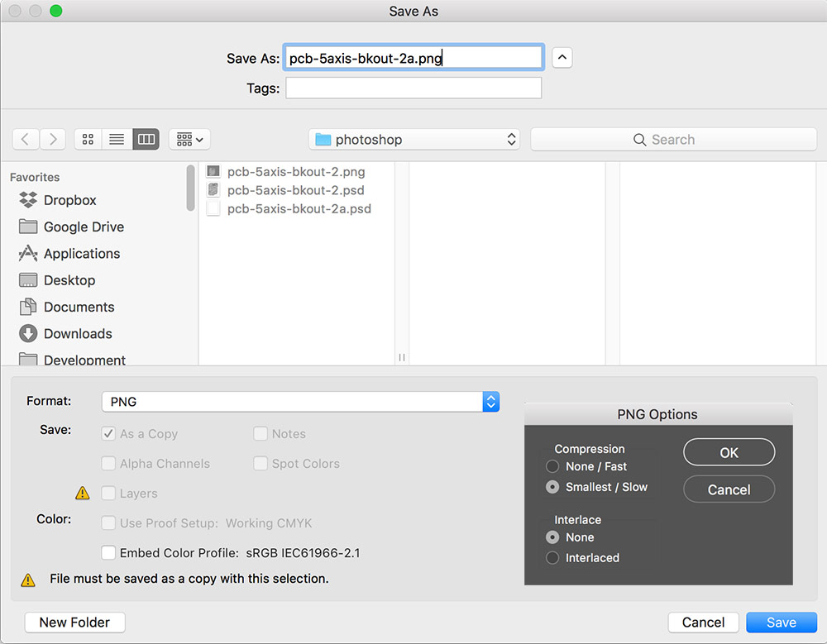This screenshot has width=827, height=644.
Task: Open the item arrangement options
Action: click(189, 139)
